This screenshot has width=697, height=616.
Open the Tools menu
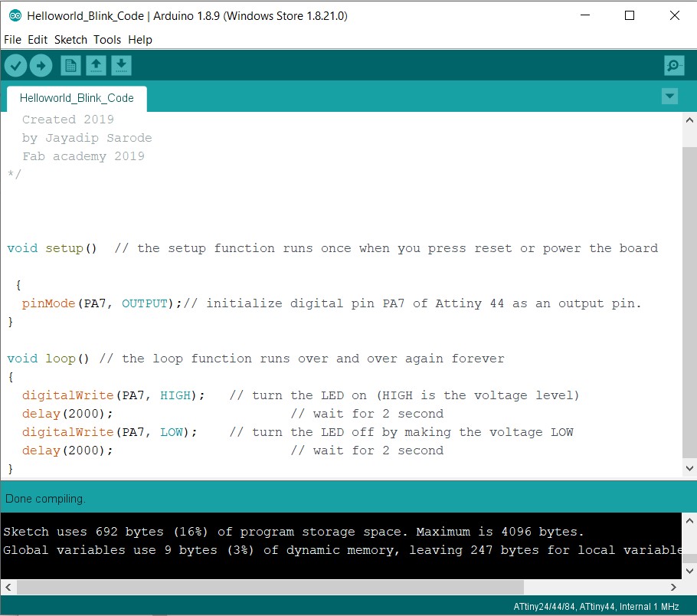coord(107,40)
